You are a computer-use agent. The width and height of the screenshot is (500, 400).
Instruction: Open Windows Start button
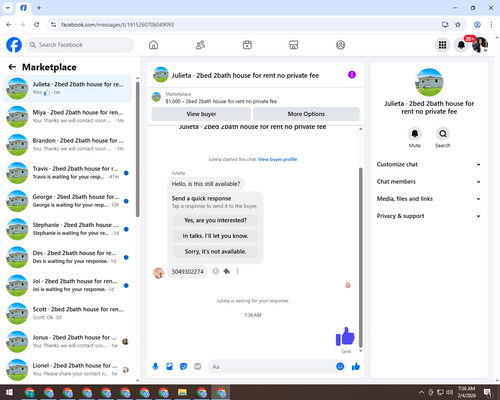coord(9,392)
